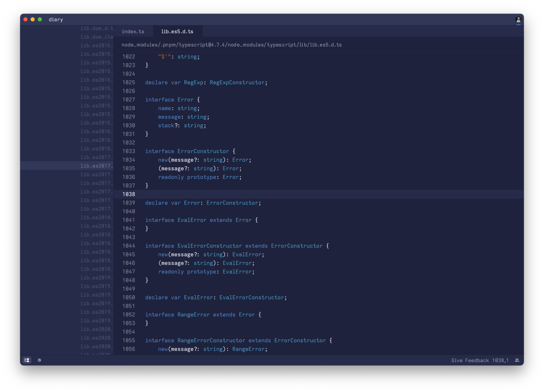Switch to the index.ts tab
This screenshot has height=392, width=544.
point(133,31)
